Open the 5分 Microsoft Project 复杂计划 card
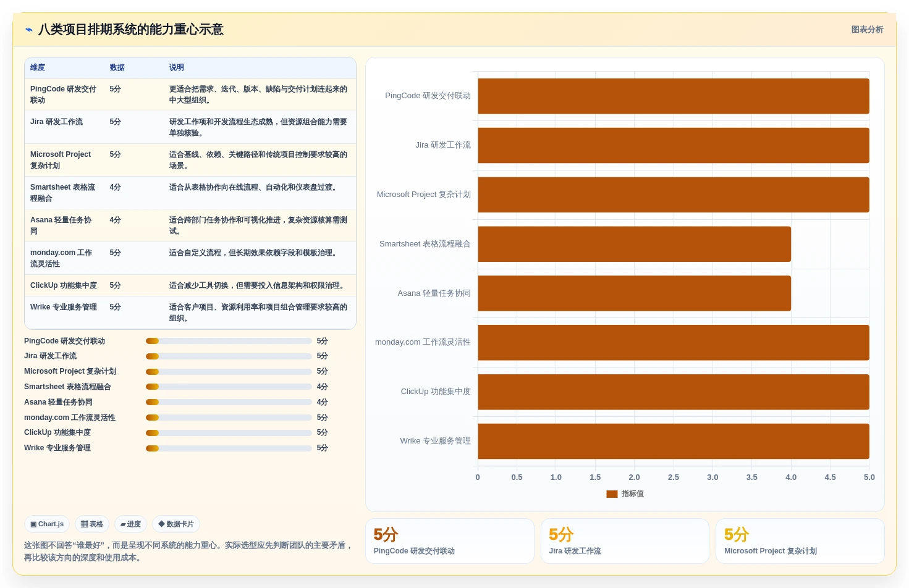Screen dimensions: 909x588 800,541
